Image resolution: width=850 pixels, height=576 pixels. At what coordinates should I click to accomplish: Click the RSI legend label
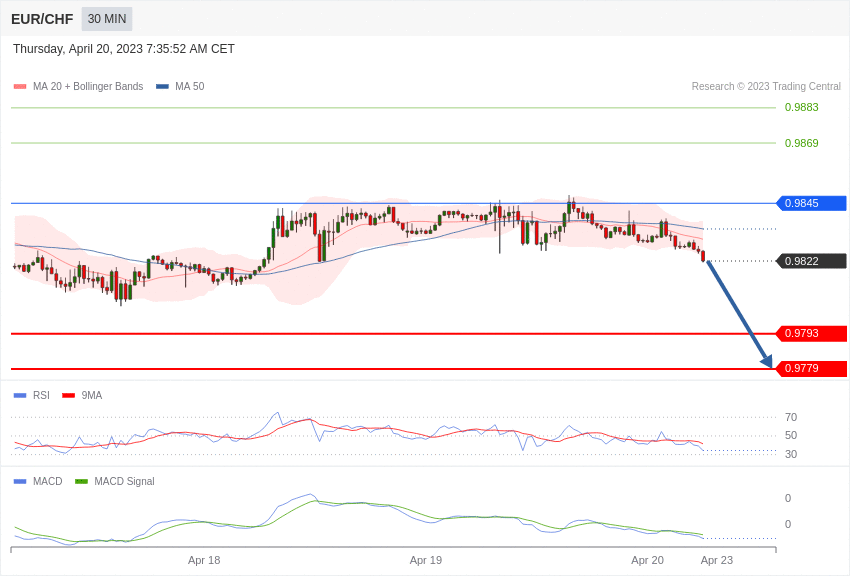click(x=41, y=396)
